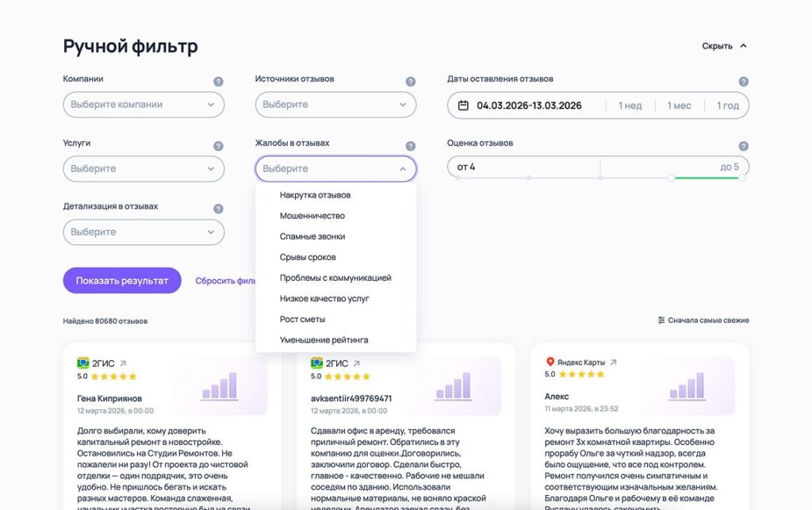The width and height of the screenshot is (812, 510).
Task: Collapse the filter with Скрыть
Action: pyautogui.click(x=724, y=46)
